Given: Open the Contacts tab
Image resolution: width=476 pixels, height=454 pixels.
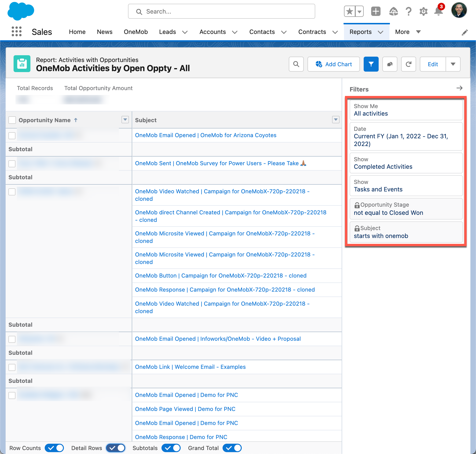Looking at the screenshot, I should coord(262,32).
